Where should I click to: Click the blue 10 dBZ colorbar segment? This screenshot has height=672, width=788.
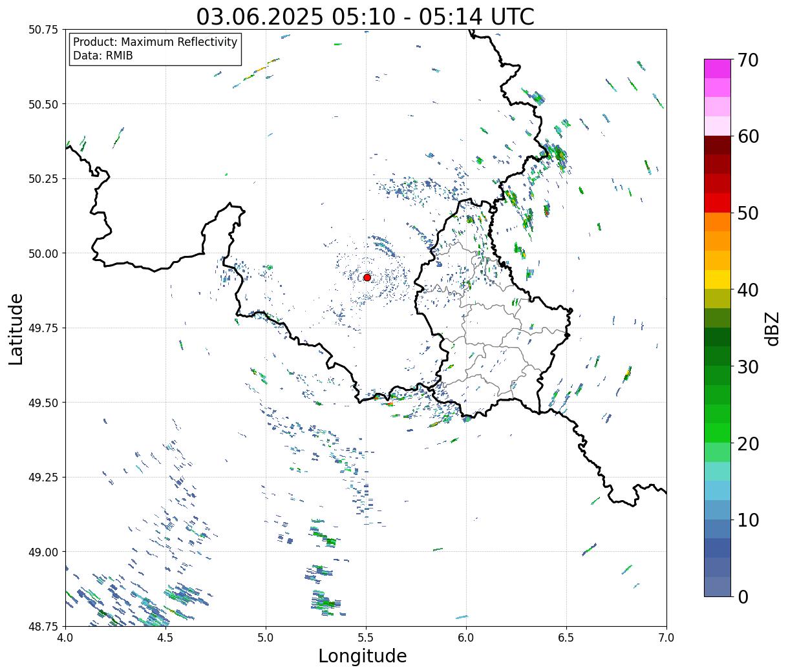pyautogui.click(x=718, y=510)
